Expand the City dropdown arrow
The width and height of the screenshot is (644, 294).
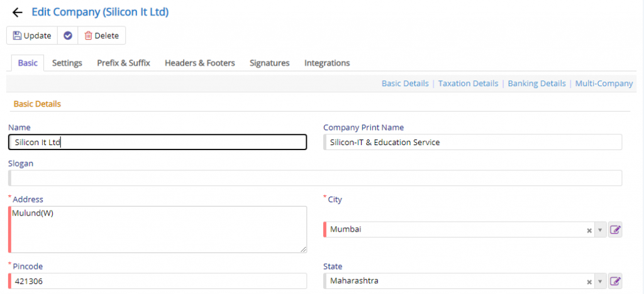[x=599, y=230]
